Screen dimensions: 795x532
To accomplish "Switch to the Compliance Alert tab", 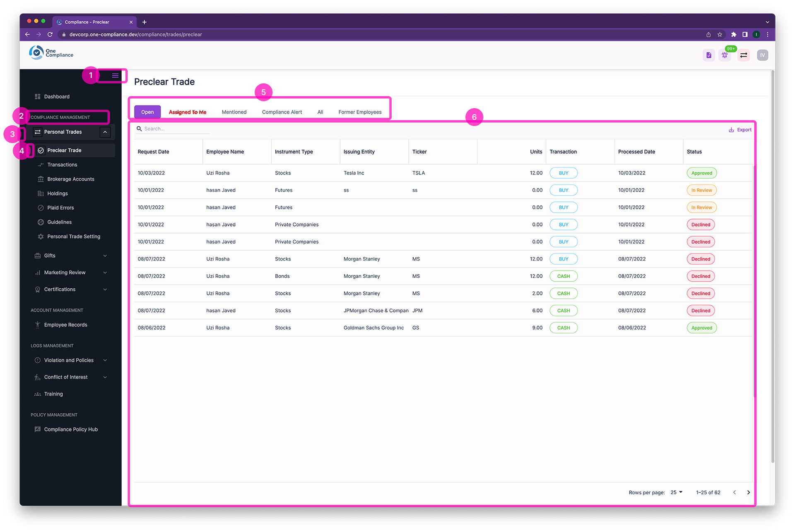I will pos(282,112).
